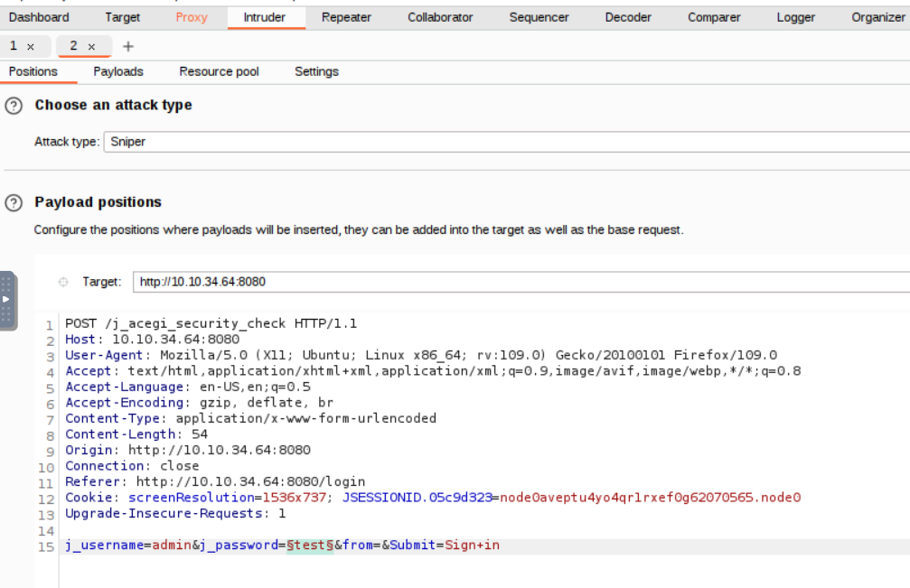Open help for Choose an attack type
This screenshot has height=588, width=910.
14,106
